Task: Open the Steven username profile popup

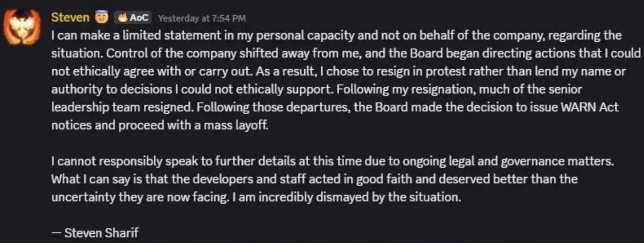Action: pyautogui.click(x=70, y=17)
